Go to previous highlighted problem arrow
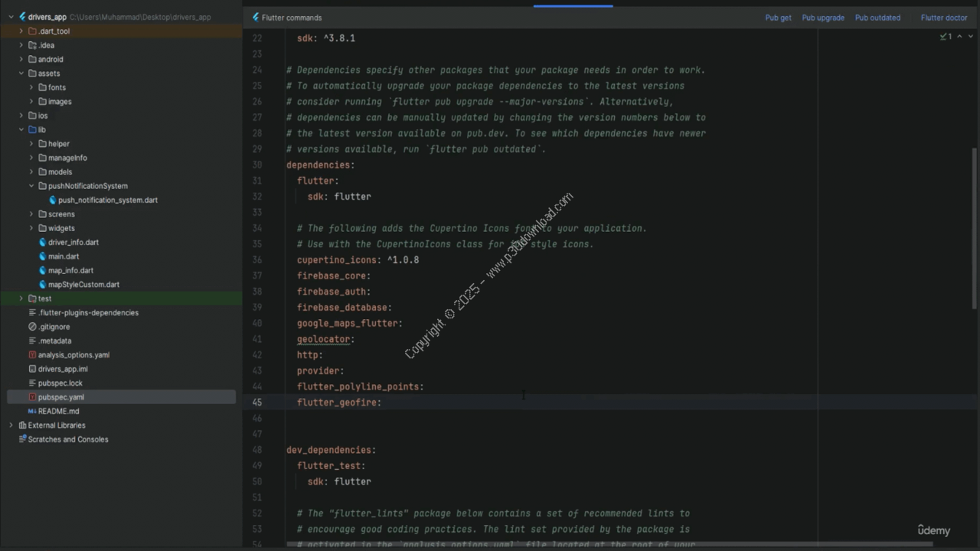Image resolution: width=980 pixels, height=551 pixels. point(959,37)
